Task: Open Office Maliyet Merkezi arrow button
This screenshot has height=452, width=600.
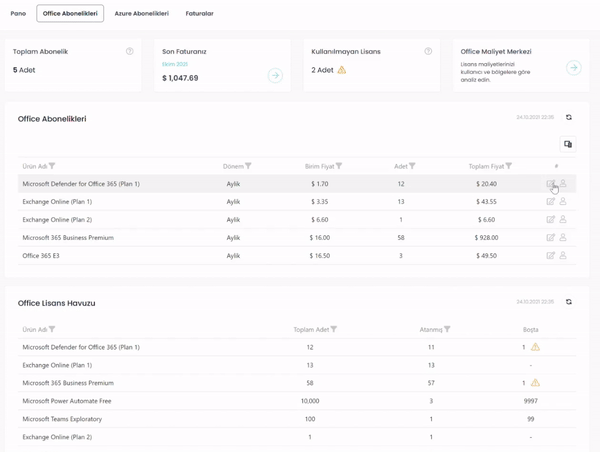Action: [574, 68]
